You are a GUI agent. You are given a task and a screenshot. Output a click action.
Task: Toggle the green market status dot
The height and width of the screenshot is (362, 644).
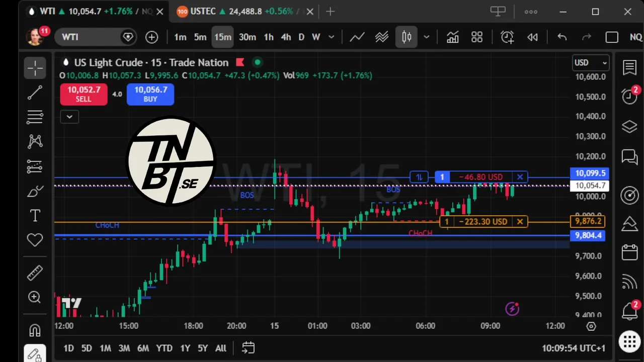click(x=258, y=62)
